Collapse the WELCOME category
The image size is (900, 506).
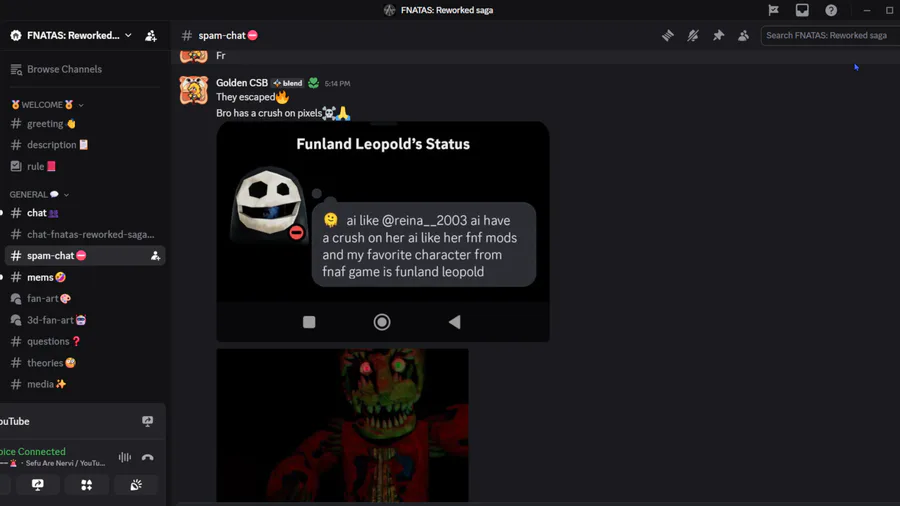pos(47,105)
